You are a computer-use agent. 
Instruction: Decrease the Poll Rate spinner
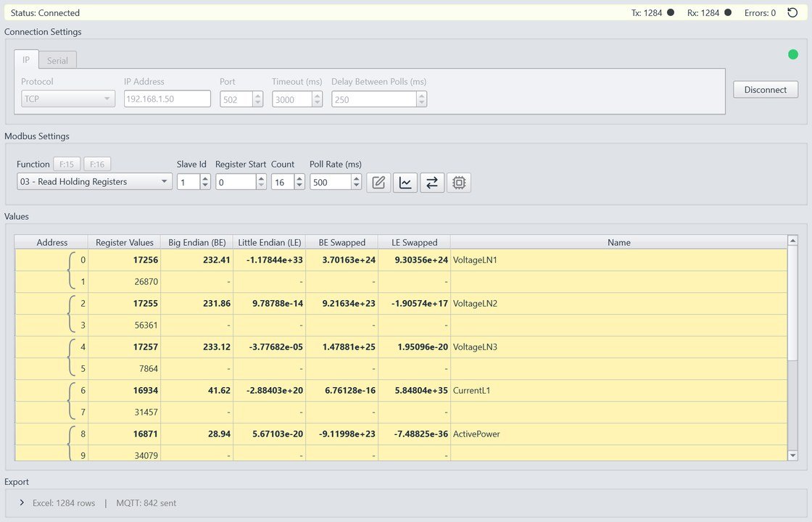[356, 186]
